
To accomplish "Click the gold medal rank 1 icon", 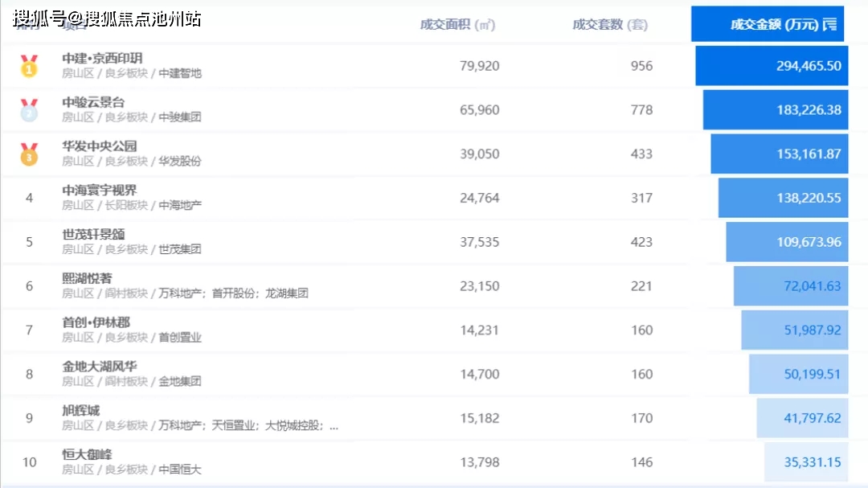I will pyautogui.click(x=30, y=66).
